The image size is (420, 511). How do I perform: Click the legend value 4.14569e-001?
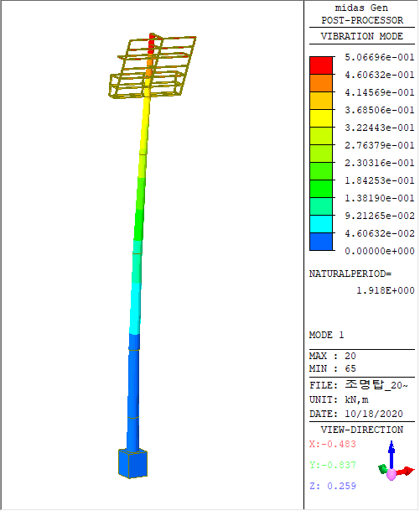tap(380, 92)
